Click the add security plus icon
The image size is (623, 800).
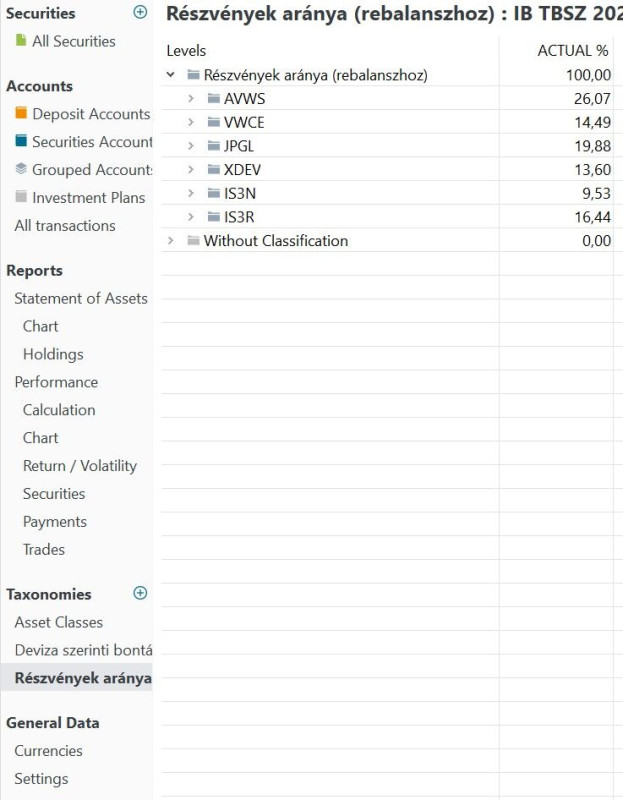click(140, 13)
